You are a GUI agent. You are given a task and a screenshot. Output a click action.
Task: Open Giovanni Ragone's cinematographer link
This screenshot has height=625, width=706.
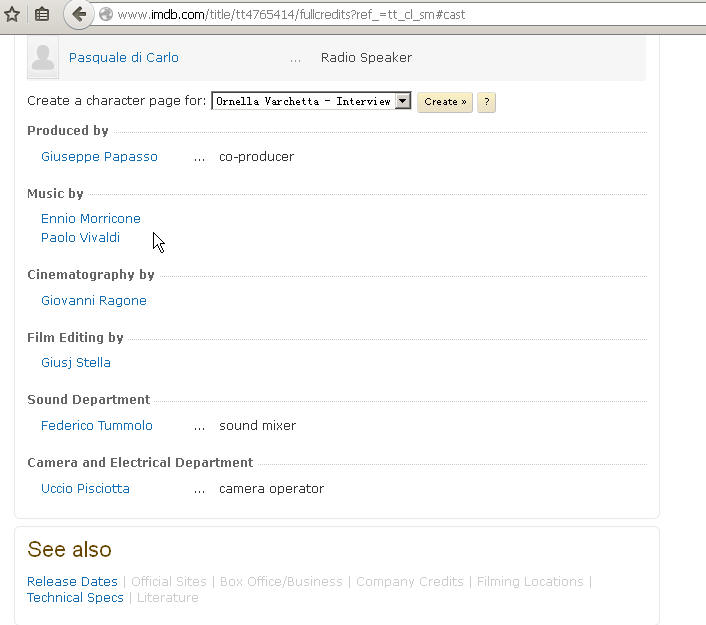[94, 300]
